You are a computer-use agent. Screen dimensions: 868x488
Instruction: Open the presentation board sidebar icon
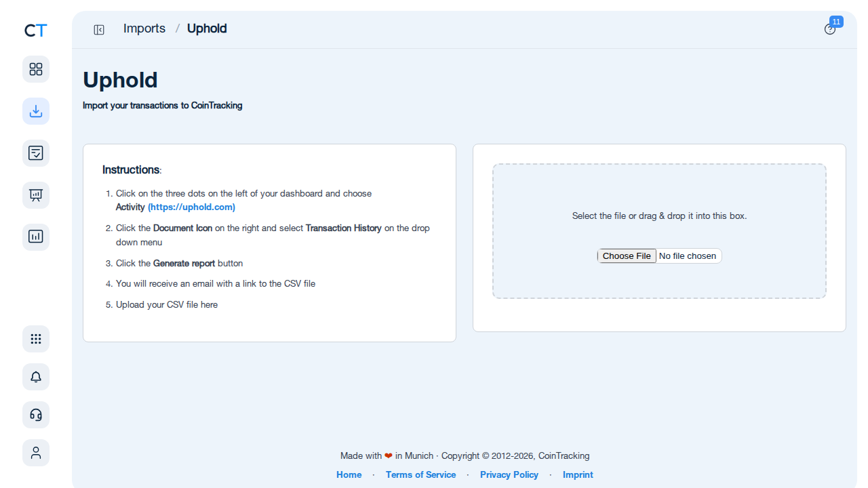[x=36, y=195]
